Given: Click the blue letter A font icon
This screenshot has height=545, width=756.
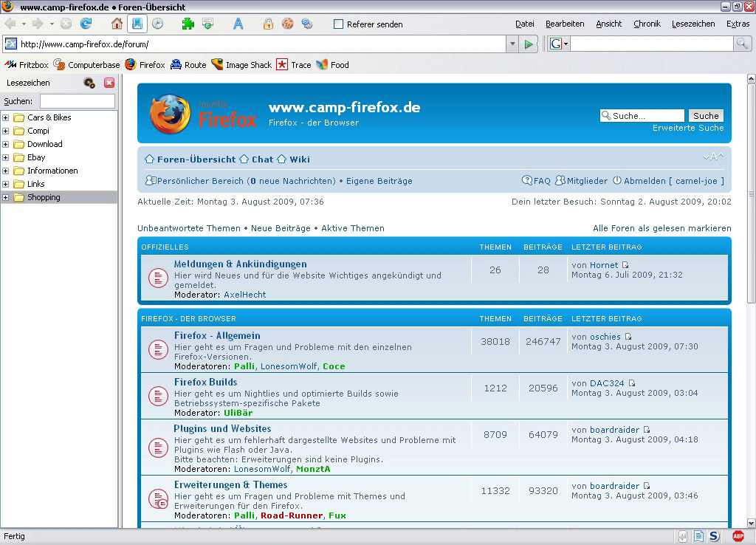Looking at the screenshot, I should coord(238,24).
